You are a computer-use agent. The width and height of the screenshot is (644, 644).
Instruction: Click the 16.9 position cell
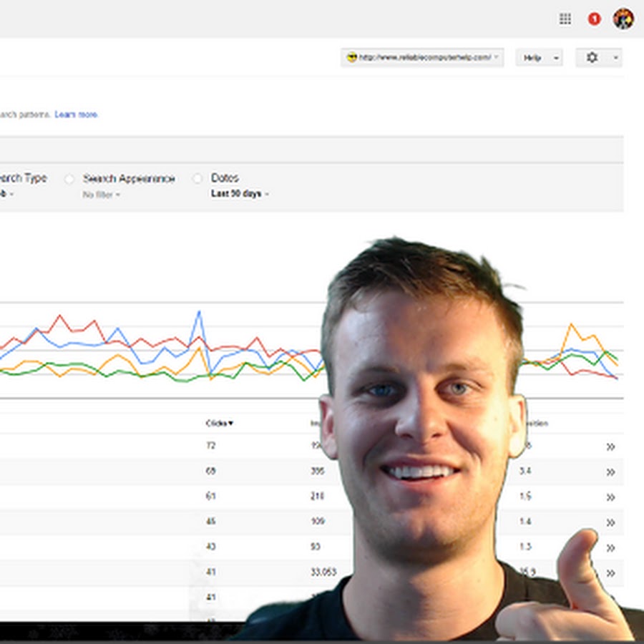click(x=527, y=572)
